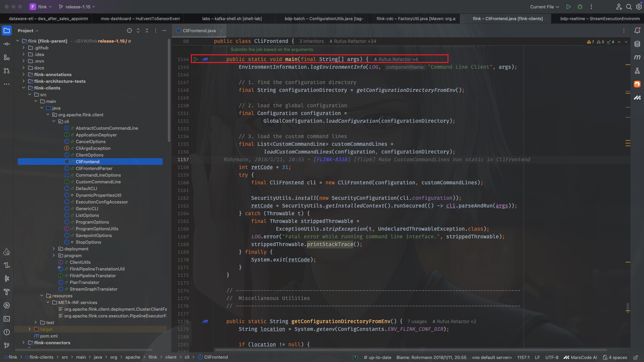Image resolution: width=644 pixels, height=362 pixels.
Task: Click '7 usages' inlay hint
Action: tap(417, 321)
